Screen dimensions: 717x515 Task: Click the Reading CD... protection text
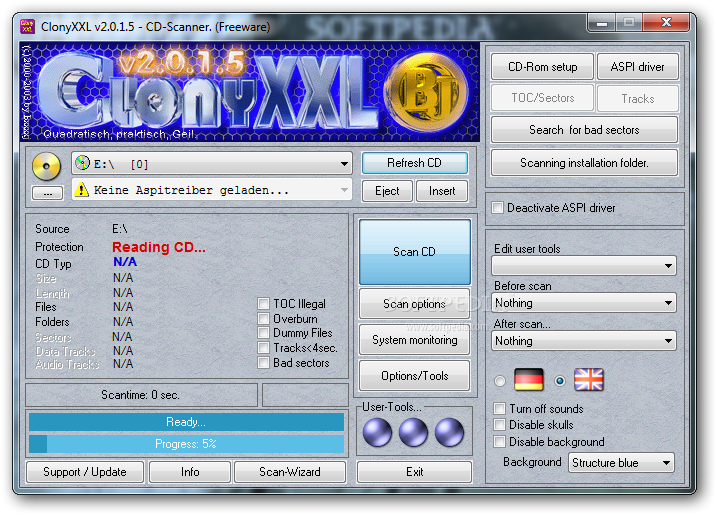159,247
